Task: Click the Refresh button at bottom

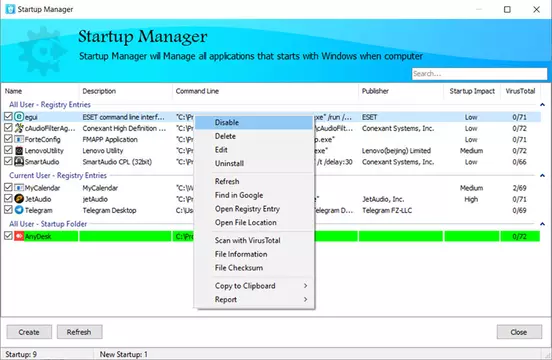Action: [80, 332]
